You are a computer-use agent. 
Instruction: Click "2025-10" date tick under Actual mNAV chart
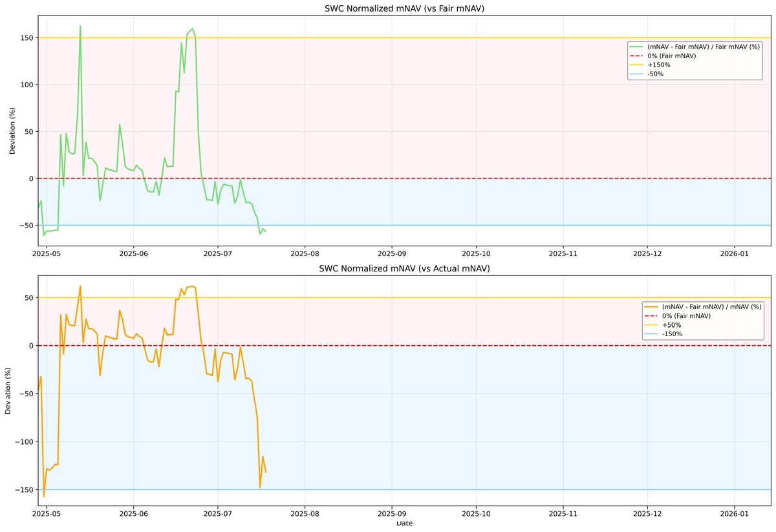point(476,515)
